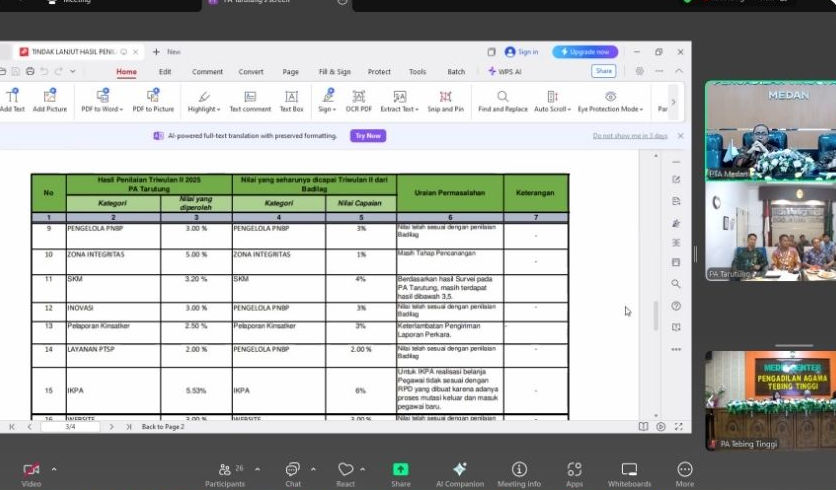
Task: Open the OCR PDF tool
Action: pyautogui.click(x=358, y=100)
